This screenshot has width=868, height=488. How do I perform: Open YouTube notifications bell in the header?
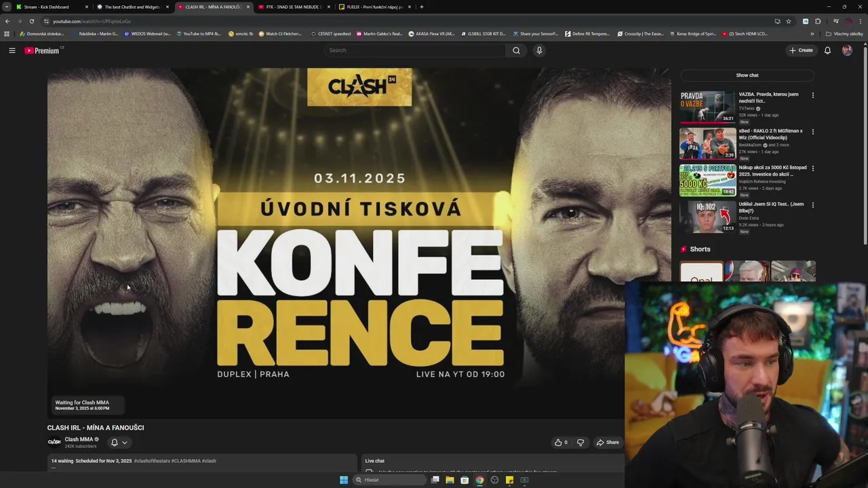pyautogui.click(x=827, y=50)
